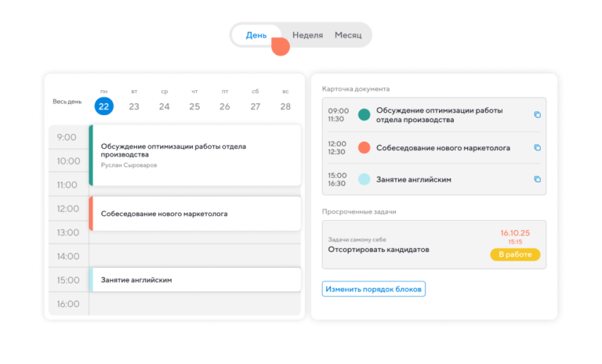
Task: Click Изменить порядок блоков button
Action: pos(374,289)
